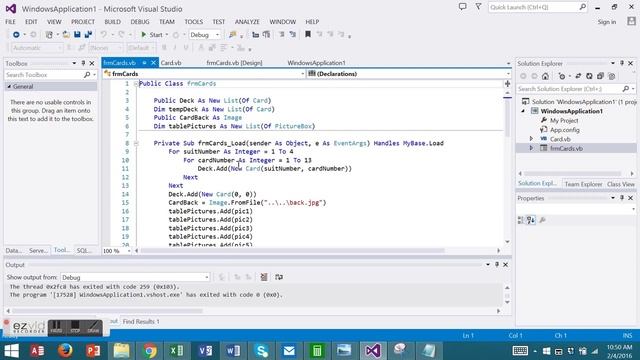Screen dimensions: 640x360
Task: Click in the Quick Launch search box
Action: pos(537,7)
